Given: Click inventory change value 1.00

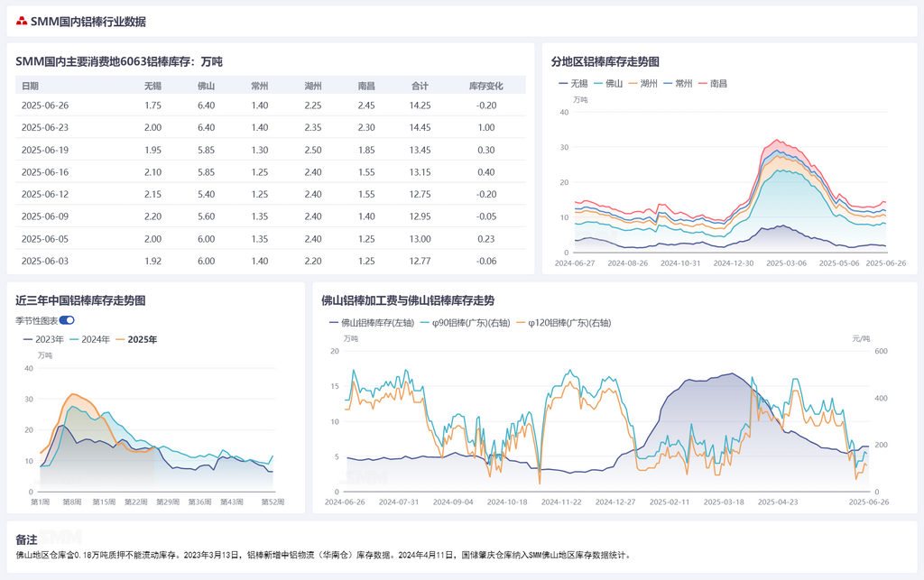Looking at the screenshot, I should 486,127.
